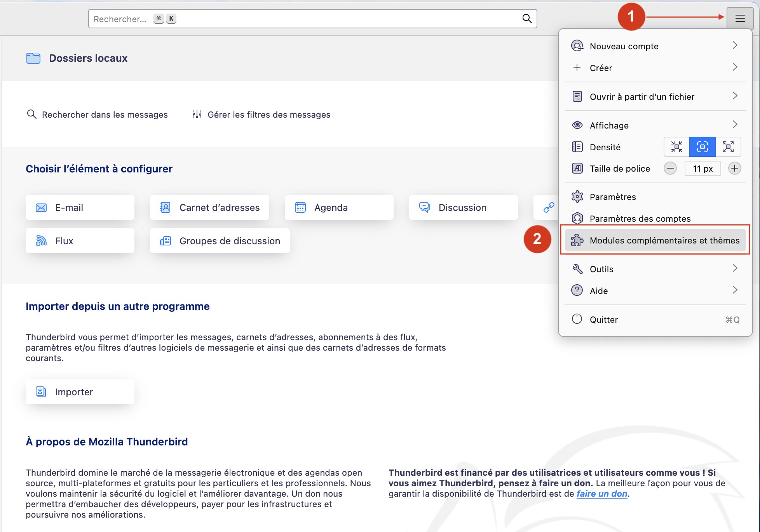Click Choisir l'élément à configurer heading
This screenshot has height=532, width=760.
99,169
